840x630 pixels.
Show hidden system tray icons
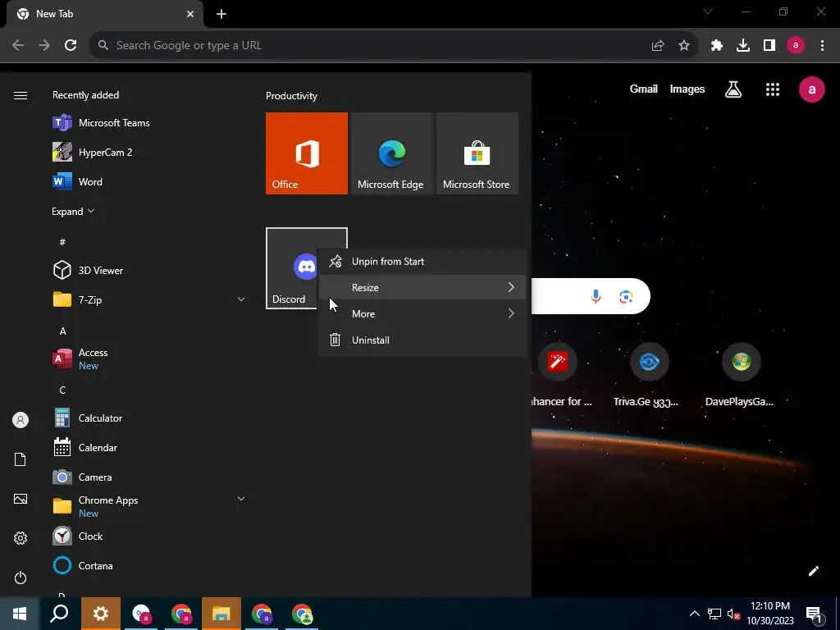pyautogui.click(x=694, y=614)
